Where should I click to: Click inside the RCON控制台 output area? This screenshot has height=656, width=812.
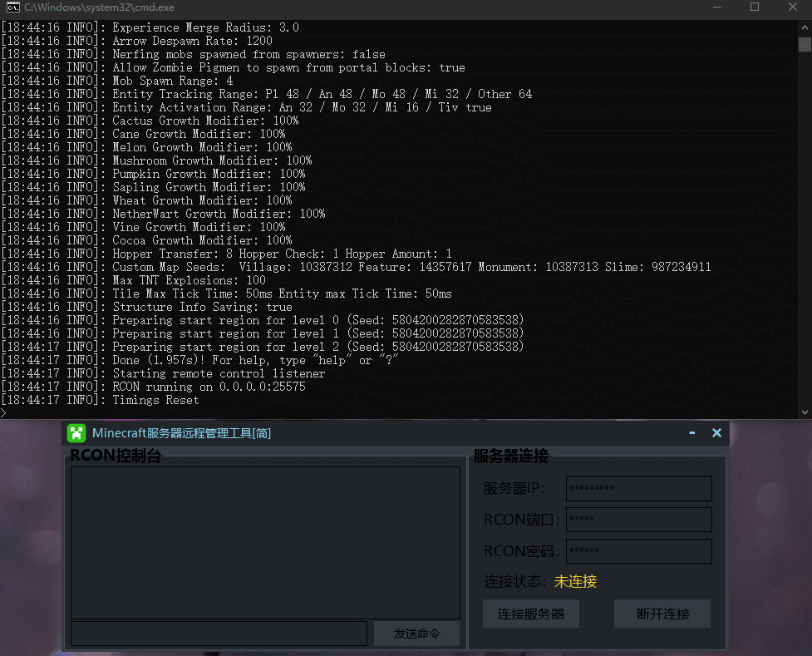(265, 542)
